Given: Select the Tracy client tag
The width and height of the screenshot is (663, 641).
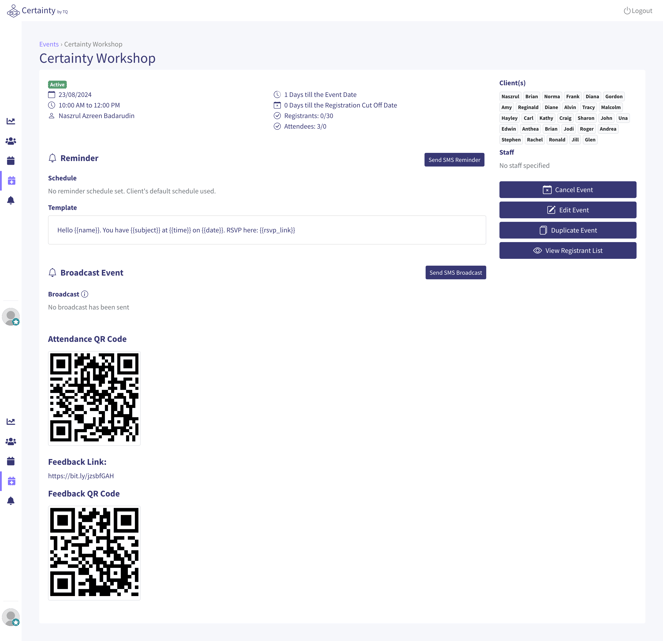Looking at the screenshot, I should (x=588, y=107).
